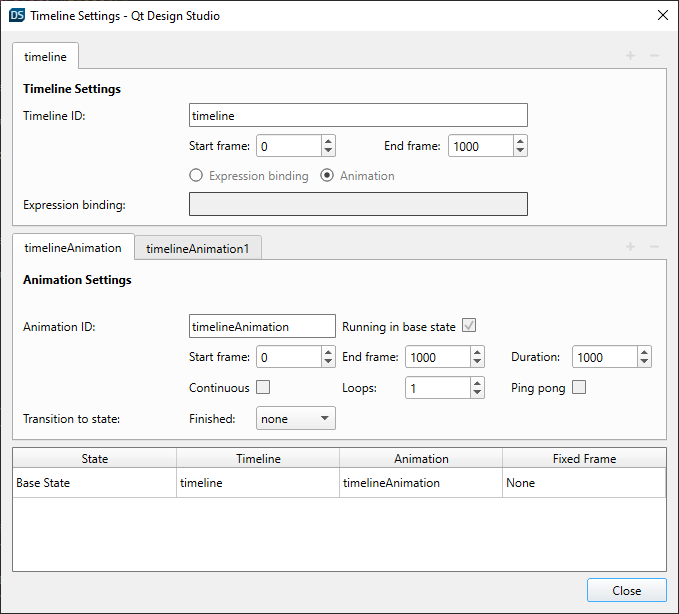Select the timelineAnimation tab
The image size is (679, 614).
[x=73, y=247]
